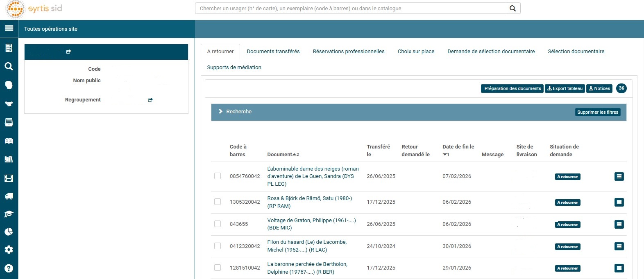Click the archive drawer sidebar icon
Viewport: 644px width, 279px height.
9,122
